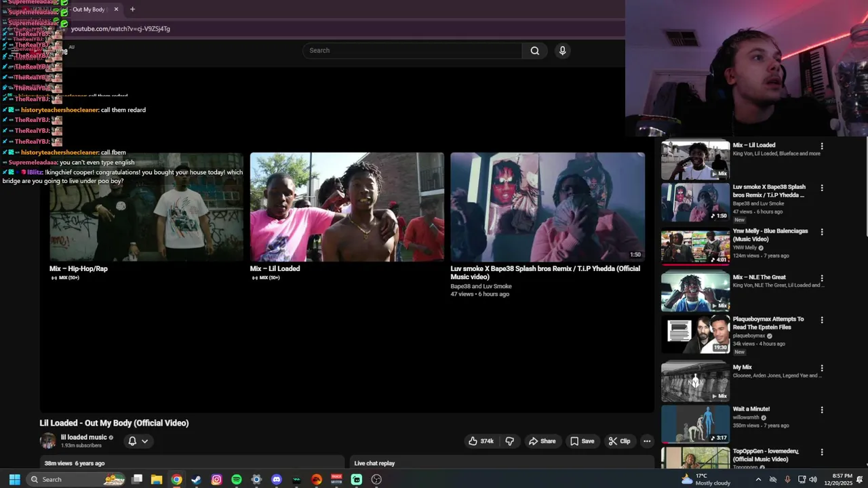The image size is (868, 488).
Task: Open lil loaded music channel avatar
Action: (x=48, y=441)
